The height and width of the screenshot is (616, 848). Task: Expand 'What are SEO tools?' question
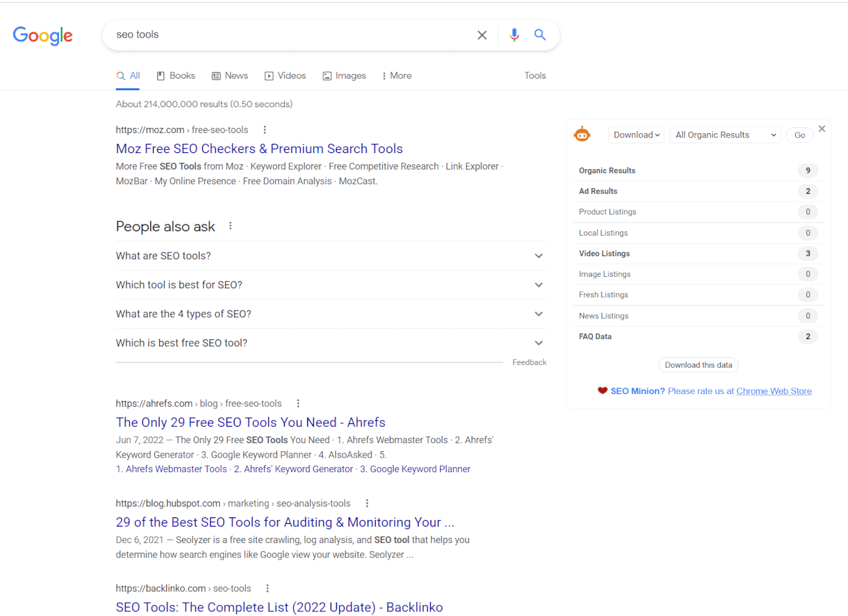[331, 256]
